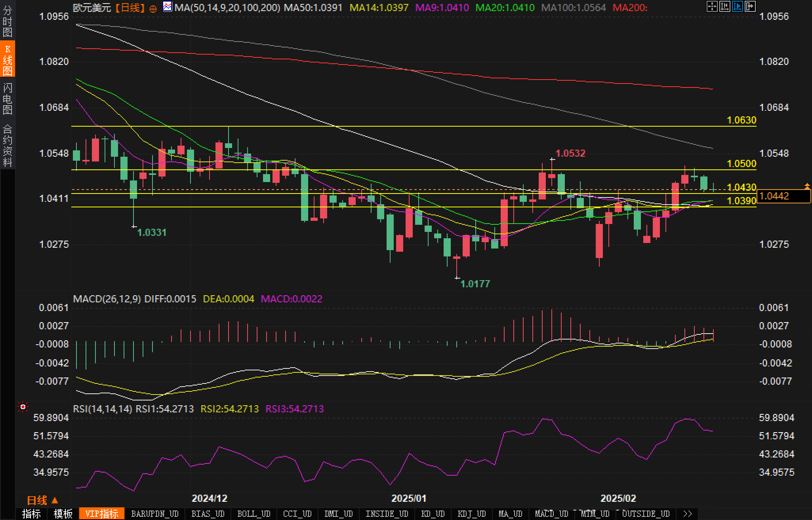Apply the BIAS_UD indicator
The image size is (812, 520).
click(208, 514)
